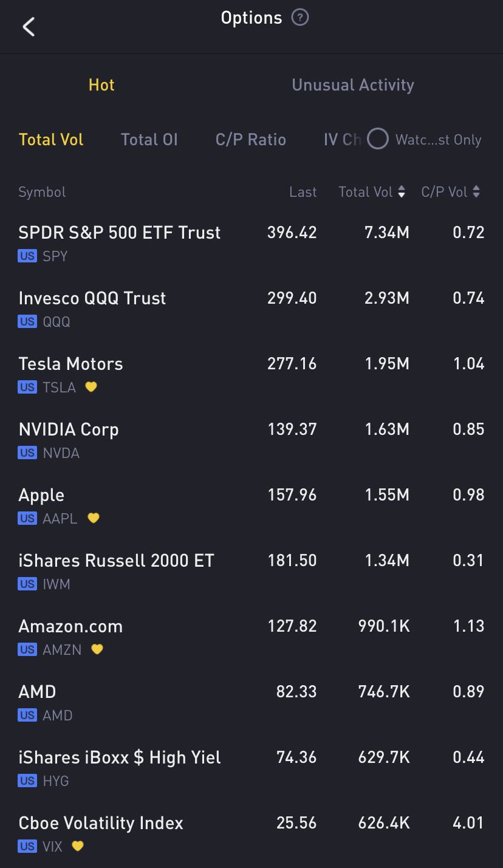
Task: Enable the Watchlist Only radio toggle
Action: tap(377, 139)
